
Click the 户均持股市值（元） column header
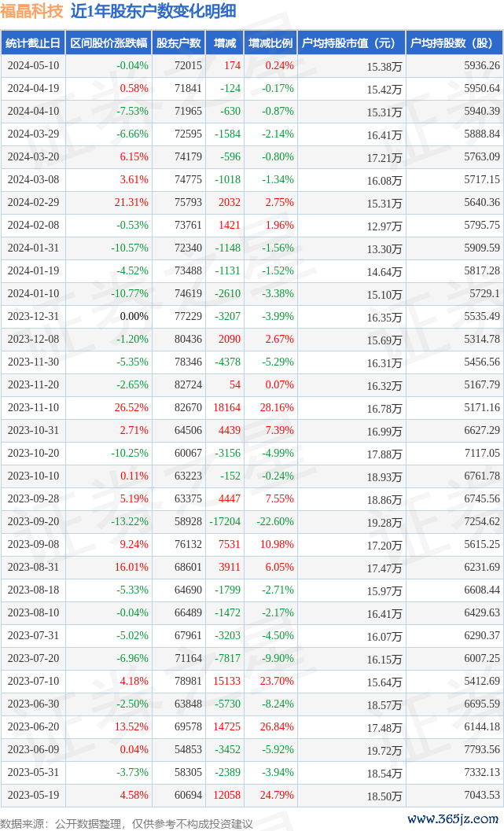351,43
